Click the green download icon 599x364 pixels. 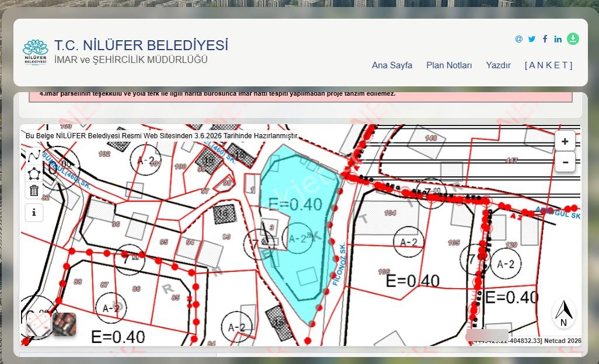coord(573,39)
